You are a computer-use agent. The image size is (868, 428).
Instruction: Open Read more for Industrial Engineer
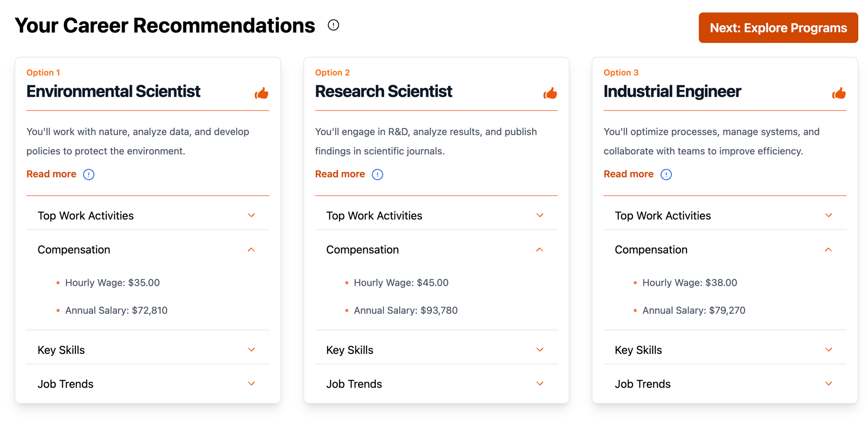tap(628, 174)
